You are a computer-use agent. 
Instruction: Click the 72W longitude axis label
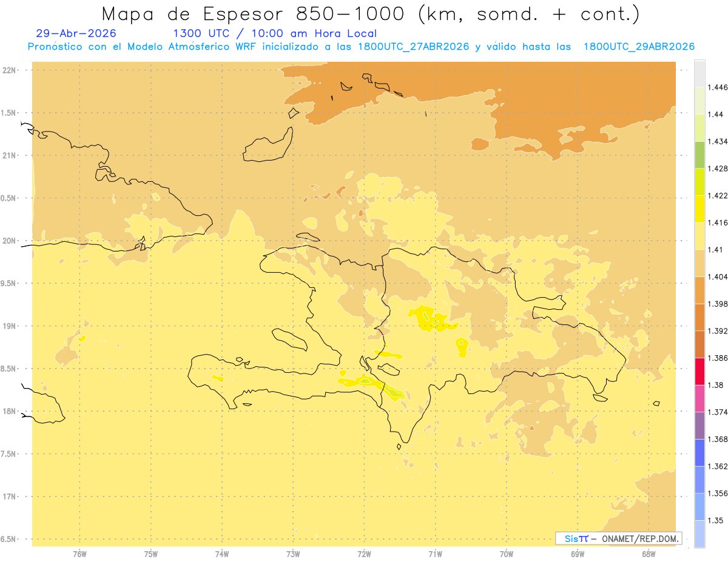pos(364,554)
